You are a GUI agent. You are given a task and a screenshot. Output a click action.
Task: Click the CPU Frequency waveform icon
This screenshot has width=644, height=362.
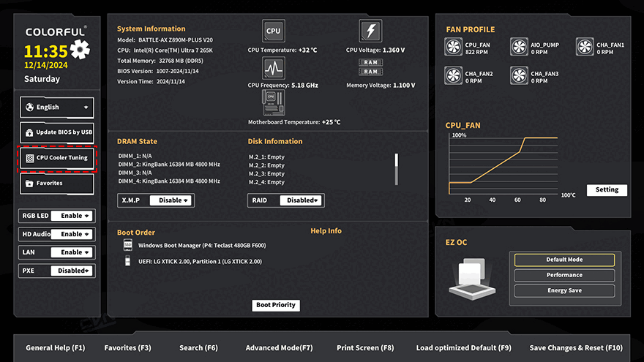pos(274,68)
